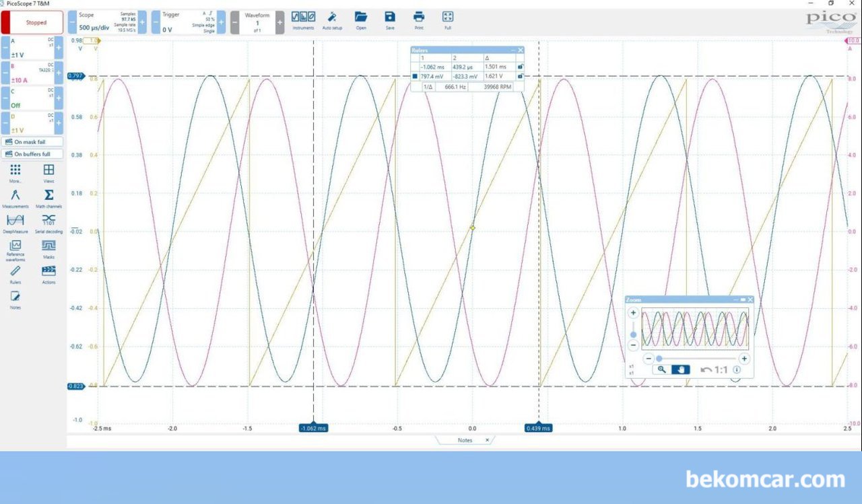
Task: Go to previous waveform with minus
Action: click(234, 22)
